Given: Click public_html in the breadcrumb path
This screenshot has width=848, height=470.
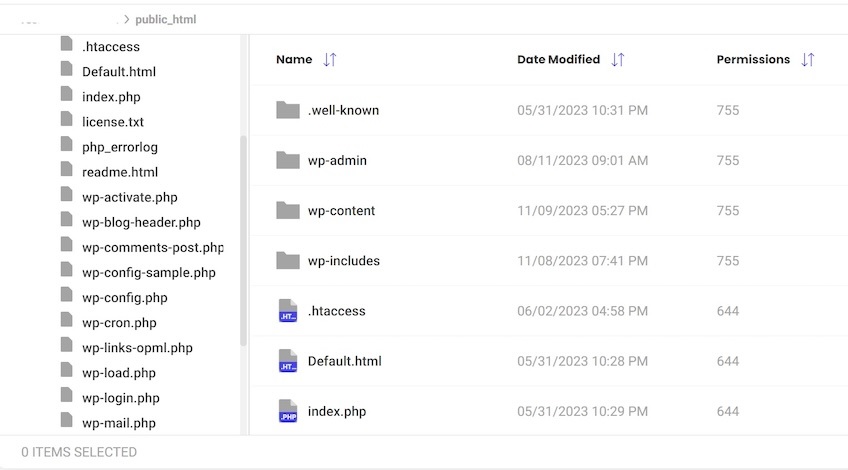Looking at the screenshot, I should click(x=165, y=19).
